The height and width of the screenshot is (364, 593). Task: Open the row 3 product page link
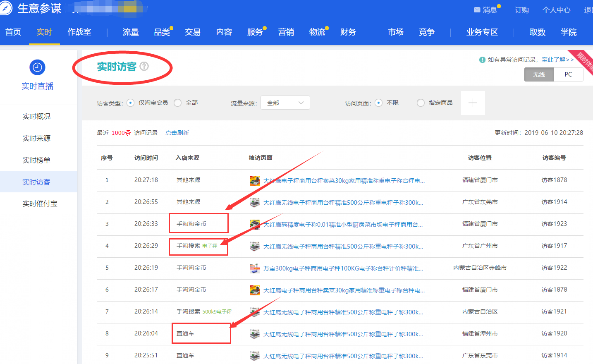(343, 225)
